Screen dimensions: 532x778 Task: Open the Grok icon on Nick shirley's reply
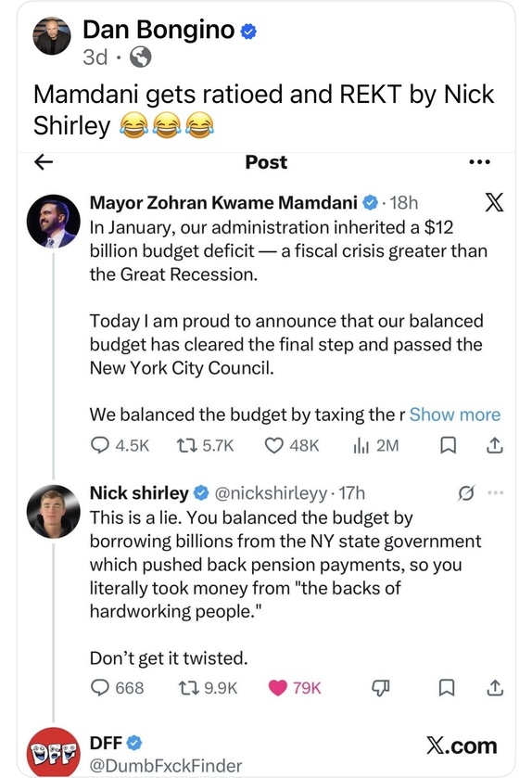point(466,492)
